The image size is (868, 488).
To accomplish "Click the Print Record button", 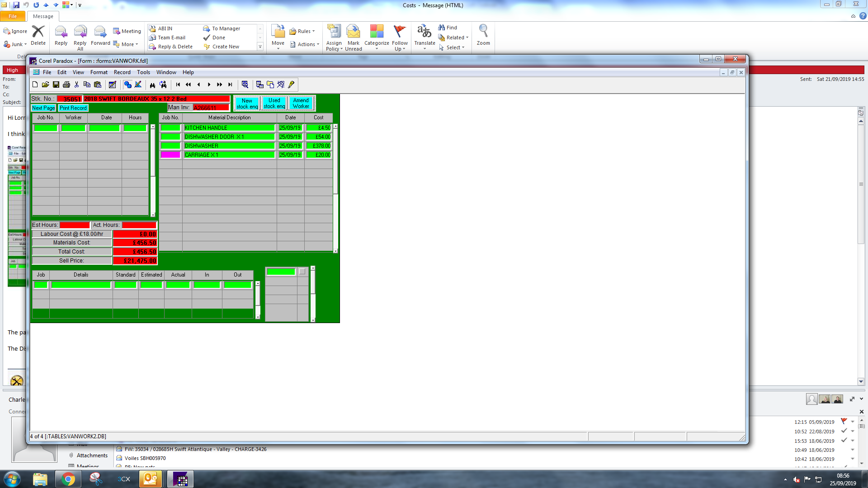I will point(73,108).
